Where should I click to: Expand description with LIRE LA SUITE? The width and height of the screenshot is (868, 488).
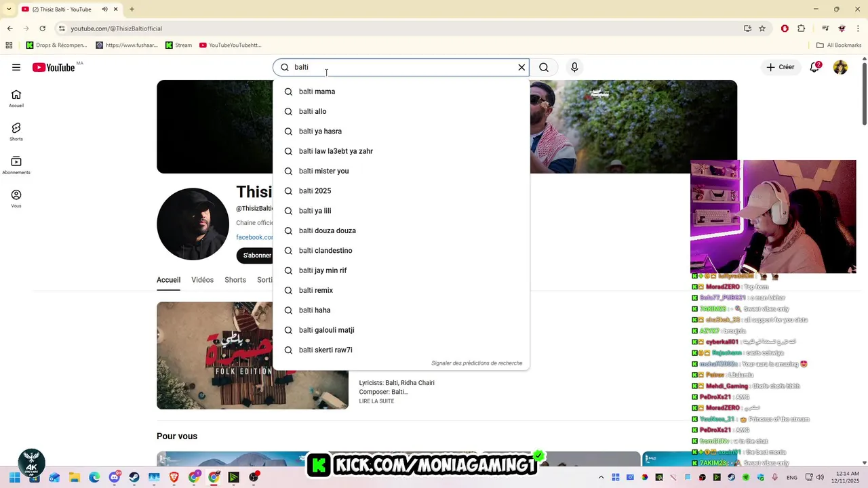pyautogui.click(x=376, y=401)
